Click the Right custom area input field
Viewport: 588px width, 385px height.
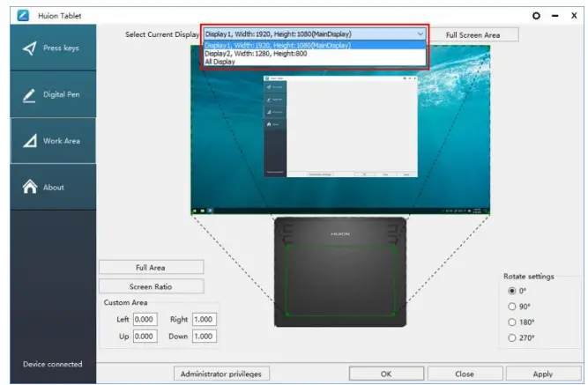pyautogui.click(x=205, y=319)
